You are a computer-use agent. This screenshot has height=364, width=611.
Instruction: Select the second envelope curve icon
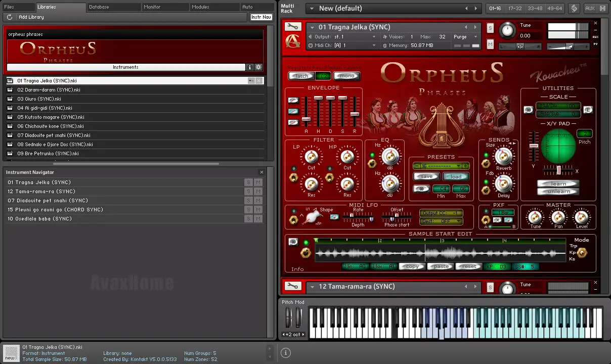tap(293, 111)
